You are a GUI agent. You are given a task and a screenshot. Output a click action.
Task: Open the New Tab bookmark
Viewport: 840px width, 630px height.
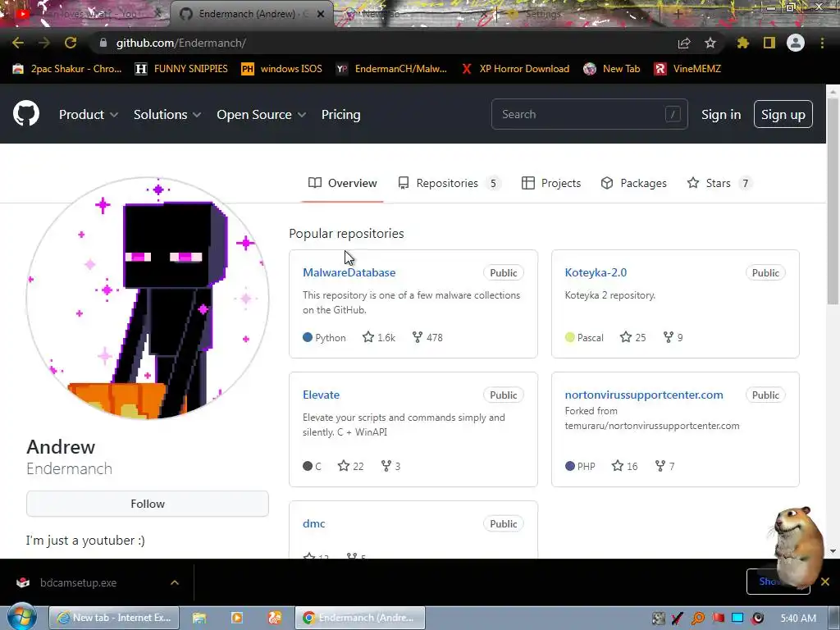(612, 69)
